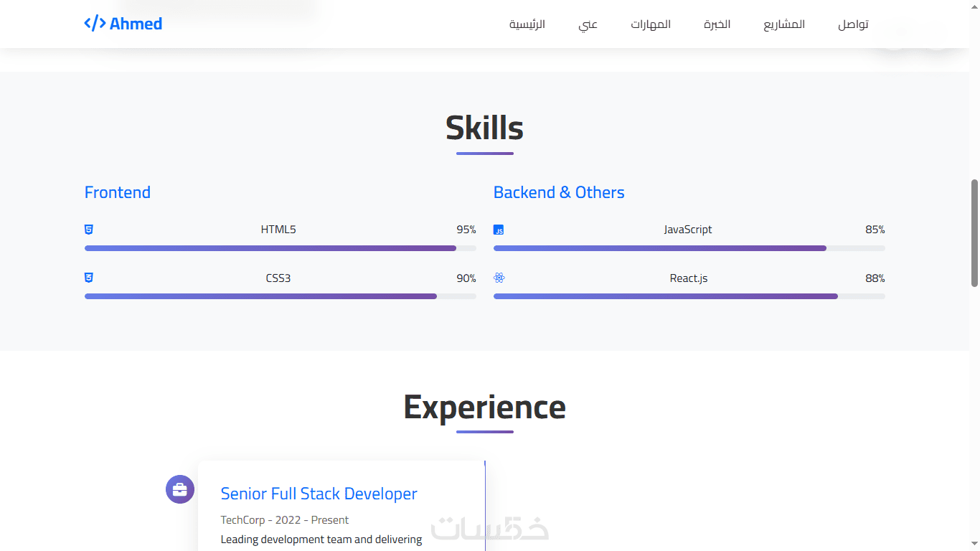This screenshot has height=551, width=980.
Task: Click Senior Full Stack Developer title
Action: 319,494
